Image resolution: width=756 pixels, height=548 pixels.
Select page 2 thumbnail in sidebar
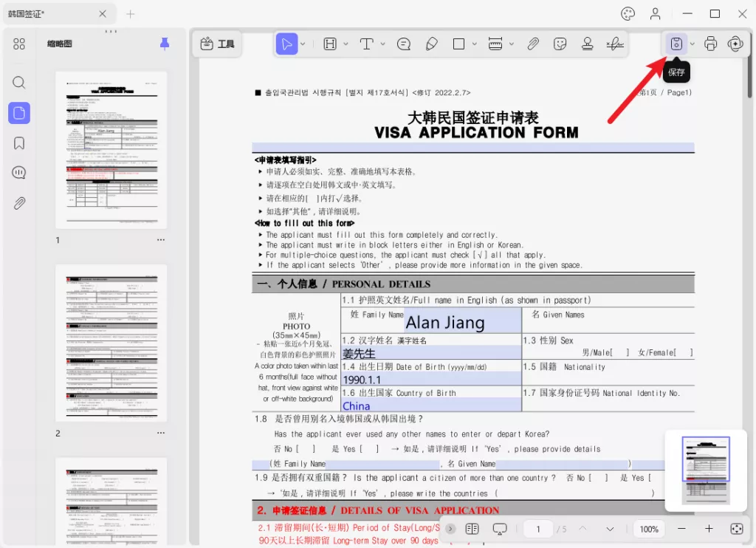(111, 343)
